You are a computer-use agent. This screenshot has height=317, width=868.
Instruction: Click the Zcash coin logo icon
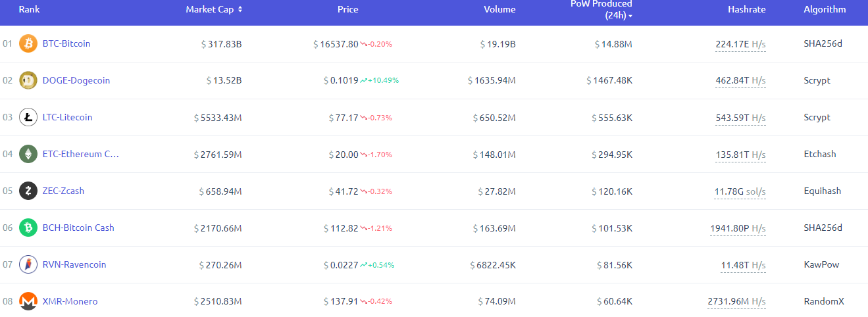coord(28,191)
